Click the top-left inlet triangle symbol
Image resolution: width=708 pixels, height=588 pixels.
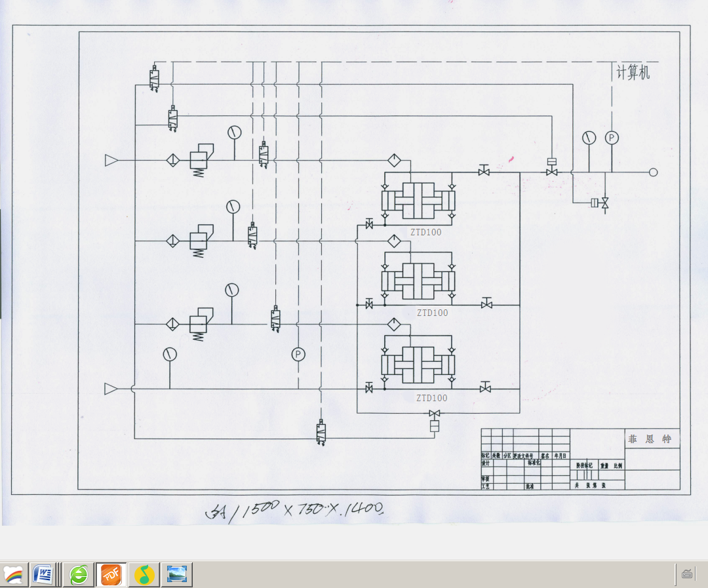pos(111,160)
